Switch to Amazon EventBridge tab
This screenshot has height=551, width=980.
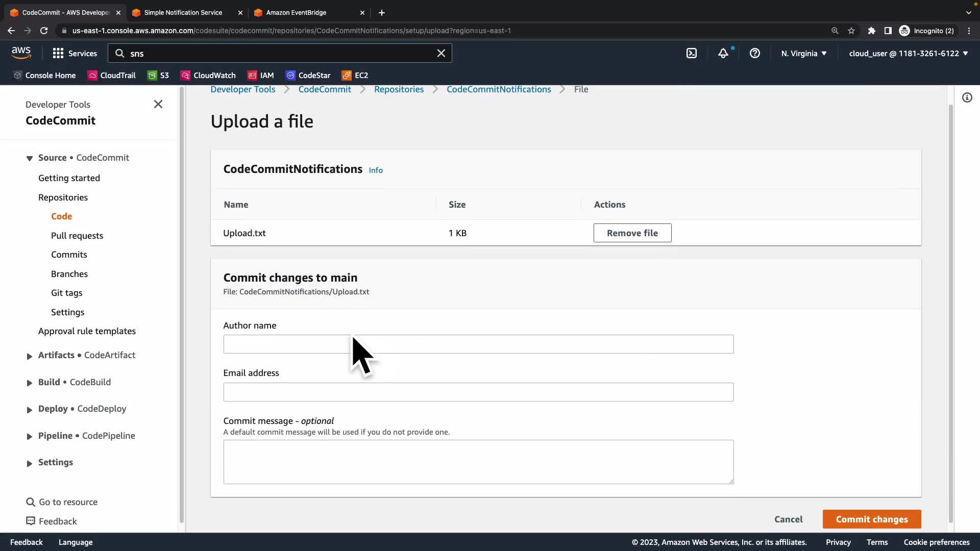coord(296,12)
